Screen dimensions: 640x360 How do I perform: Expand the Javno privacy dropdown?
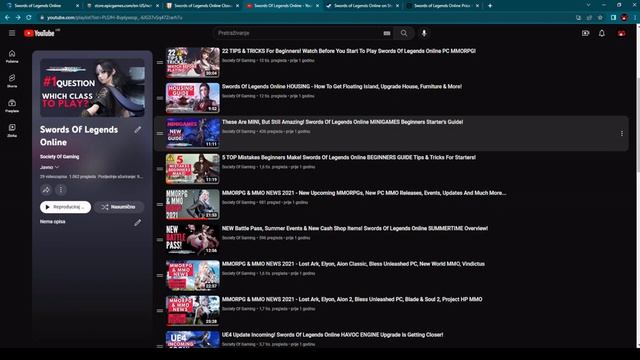(x=49, y=167)
